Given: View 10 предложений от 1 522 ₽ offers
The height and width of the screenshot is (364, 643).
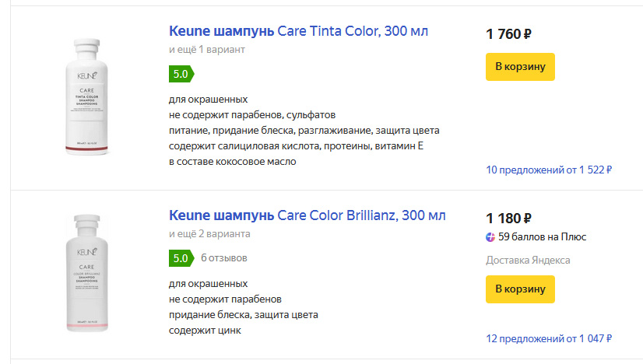Looking at the screenshot, I should coord(549,170).
